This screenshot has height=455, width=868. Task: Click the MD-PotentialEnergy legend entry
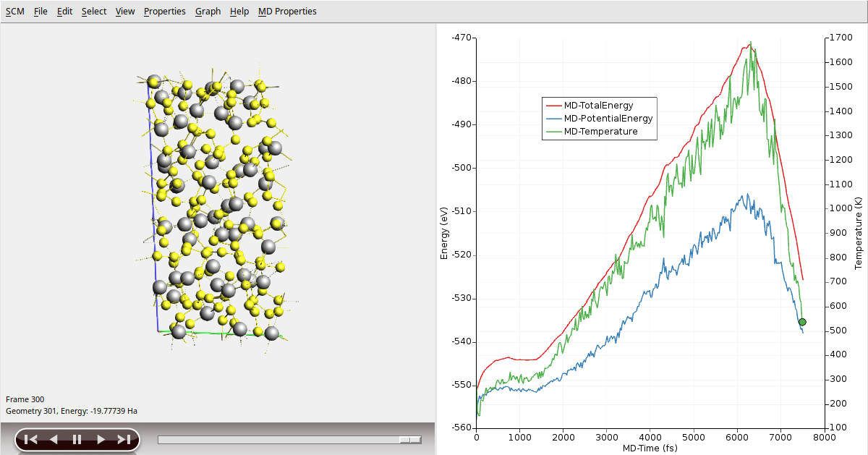coord(608,119)
